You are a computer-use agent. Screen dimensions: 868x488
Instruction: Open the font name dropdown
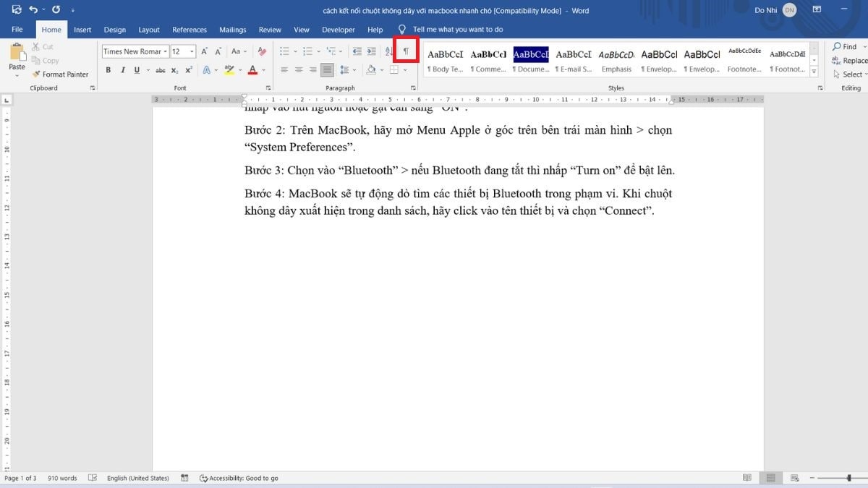tap(166, 51)
